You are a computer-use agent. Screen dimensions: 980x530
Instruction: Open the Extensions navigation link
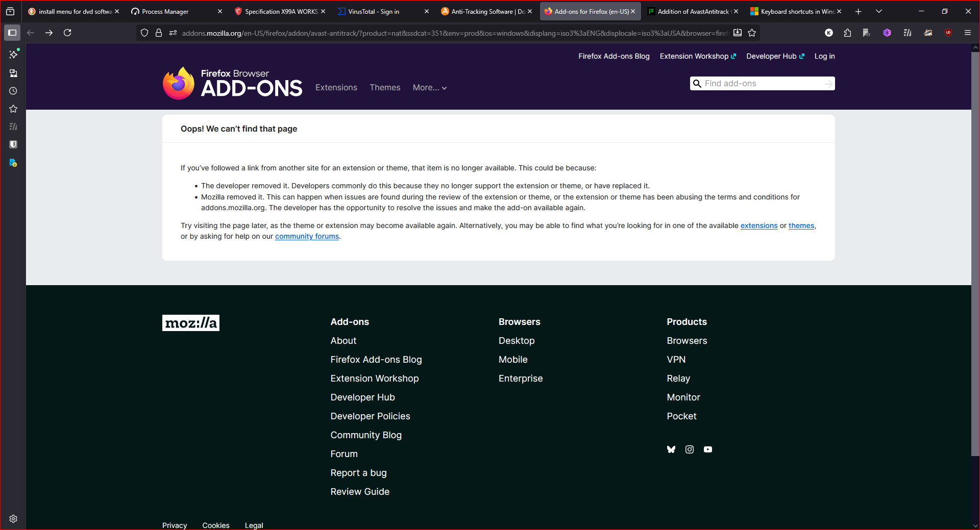point(336,88)
